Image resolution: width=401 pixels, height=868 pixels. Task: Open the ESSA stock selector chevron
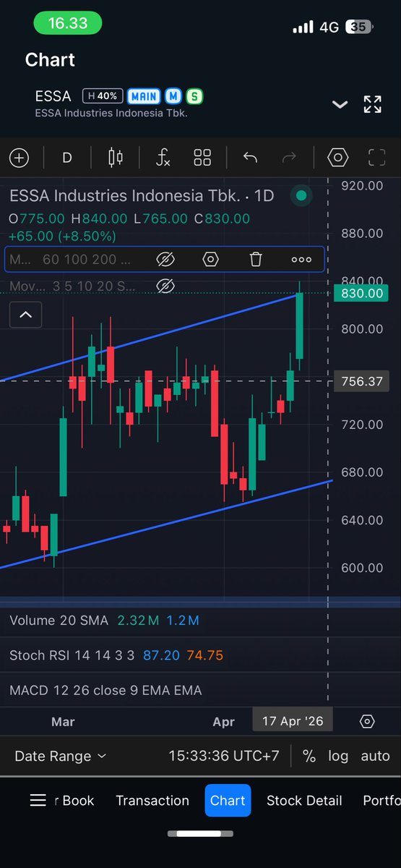(x=340, y=105)
